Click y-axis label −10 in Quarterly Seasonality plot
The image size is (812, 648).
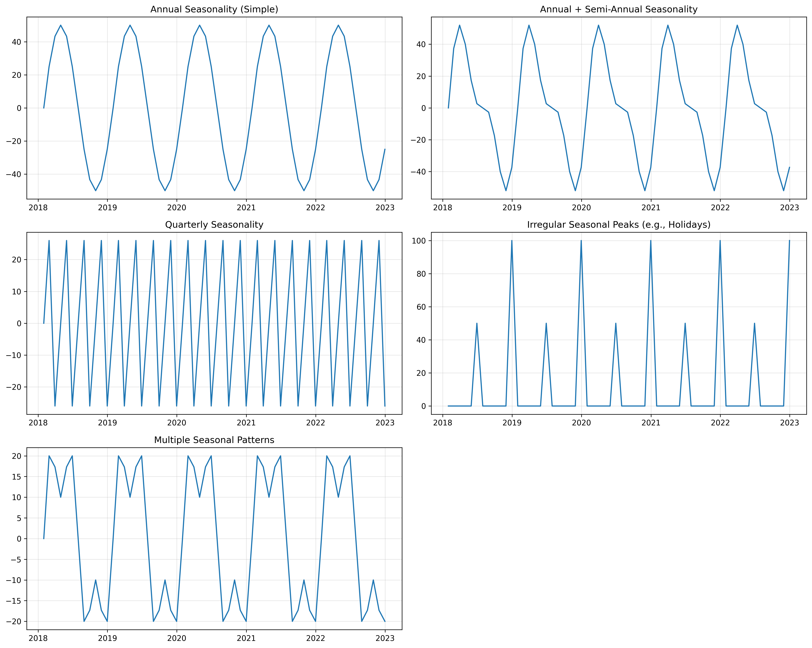[14, 356]
